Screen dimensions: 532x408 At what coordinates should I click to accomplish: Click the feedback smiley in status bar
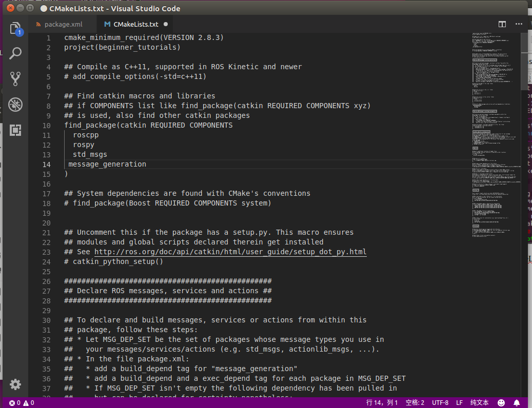pos(500,402)
